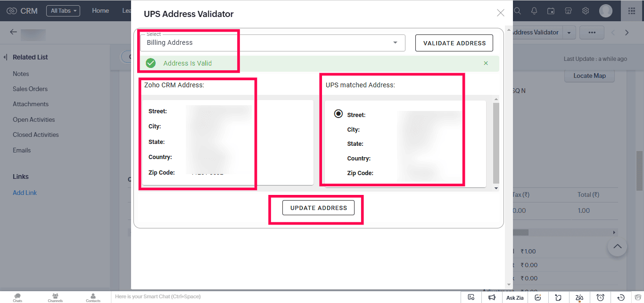Open Contacts in the bottom bar

coord(93,297)
